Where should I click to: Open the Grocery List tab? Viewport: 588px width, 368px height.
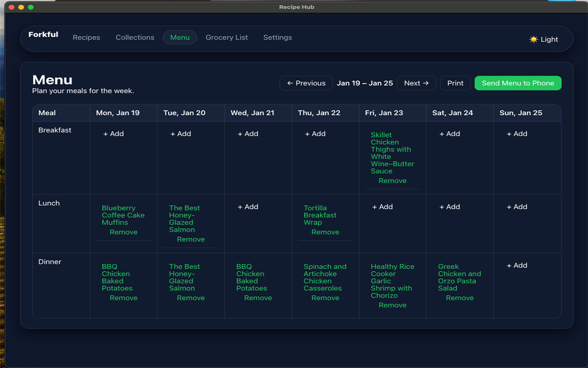click(x=226, y=38)
